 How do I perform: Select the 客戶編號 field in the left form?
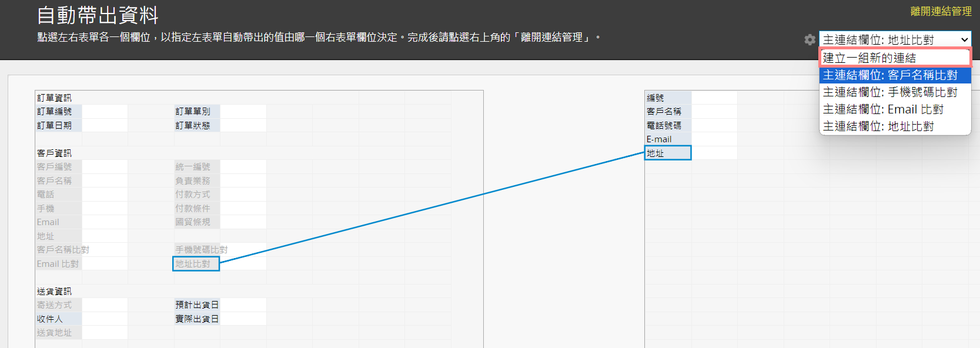[59, 167]
